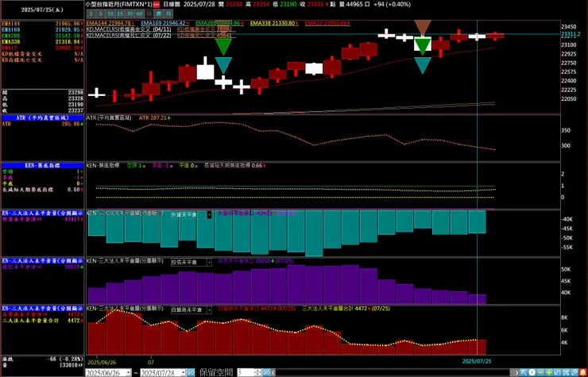Select the 15-minute timeframe button
The height and width of the screenshot is (377, 588).
point(120,13)
